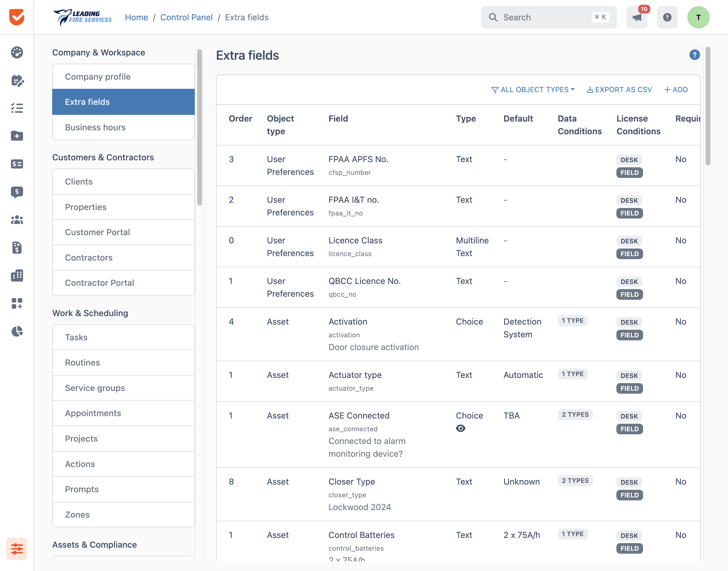Open Zones in Work & Scheduling
This screenshot has width=728, height=571.
tap(123, 515)
